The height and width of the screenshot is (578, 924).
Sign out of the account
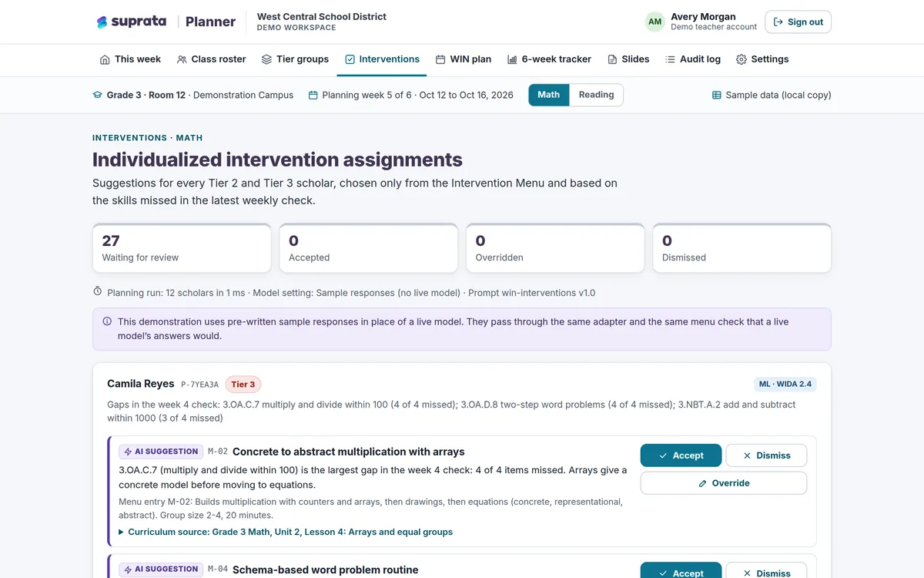pos(798,22)
